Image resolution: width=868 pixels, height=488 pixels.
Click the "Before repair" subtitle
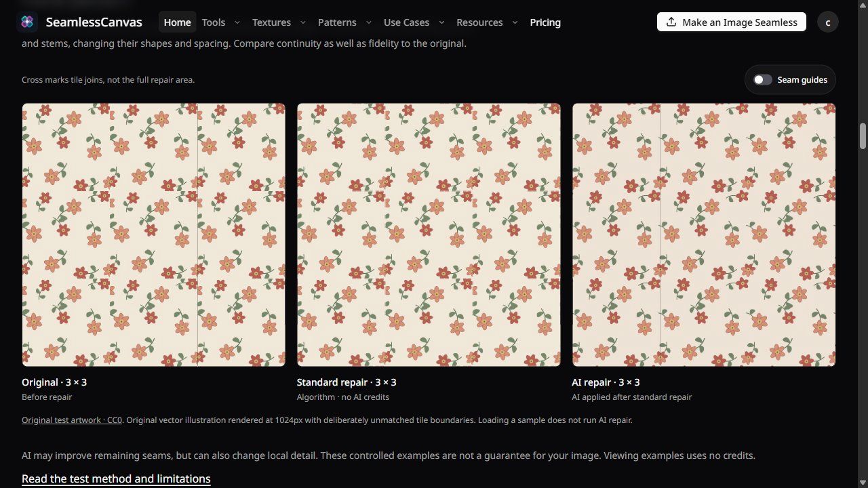47,397
